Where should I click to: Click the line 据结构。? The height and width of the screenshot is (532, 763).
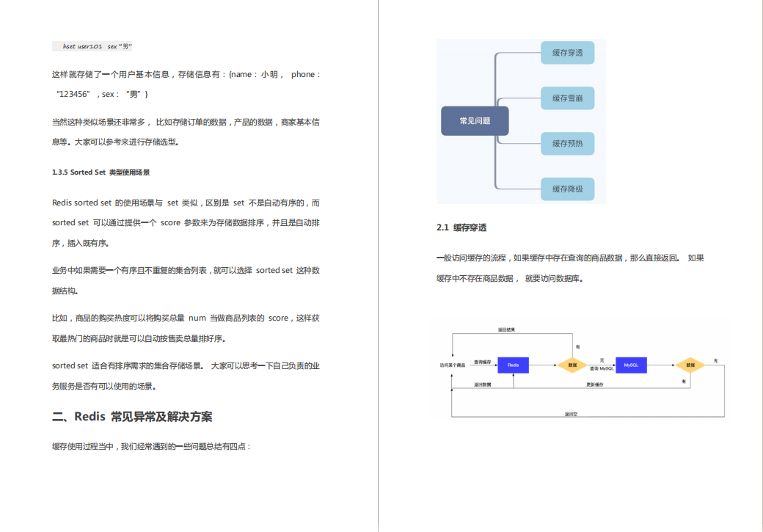click(x=65, y=291)
